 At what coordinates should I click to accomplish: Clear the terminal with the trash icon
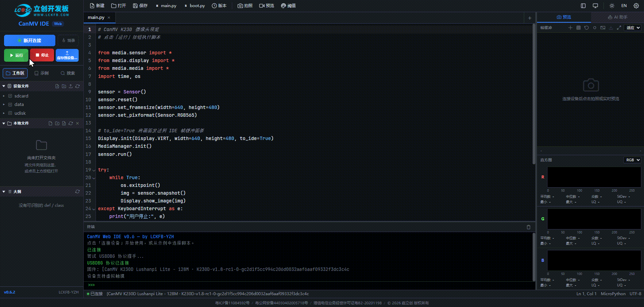click(x=529, y=227)
